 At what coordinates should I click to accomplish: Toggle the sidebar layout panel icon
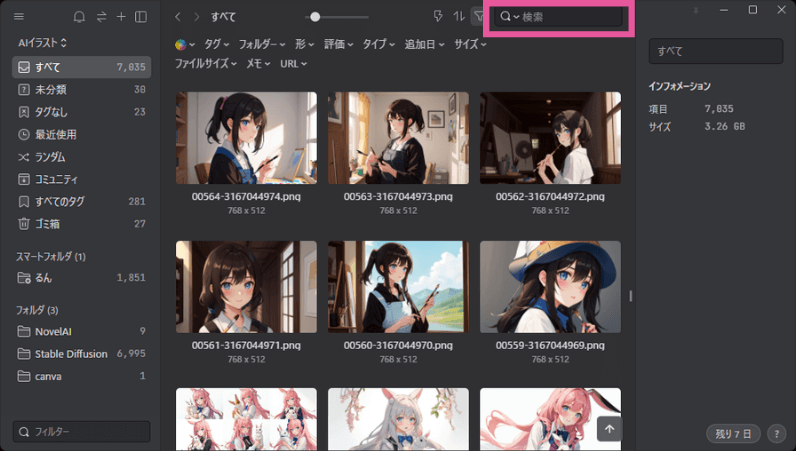click(141, 17)
